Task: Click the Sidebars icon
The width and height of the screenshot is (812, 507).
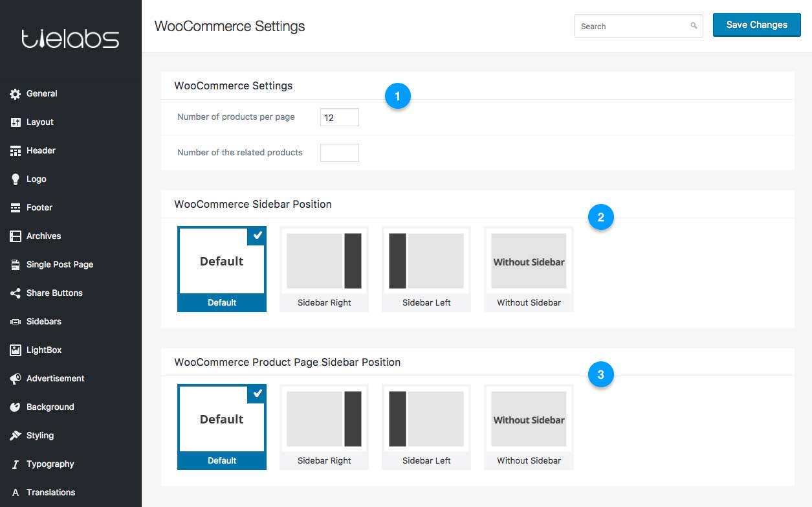Action: [16, 322]
